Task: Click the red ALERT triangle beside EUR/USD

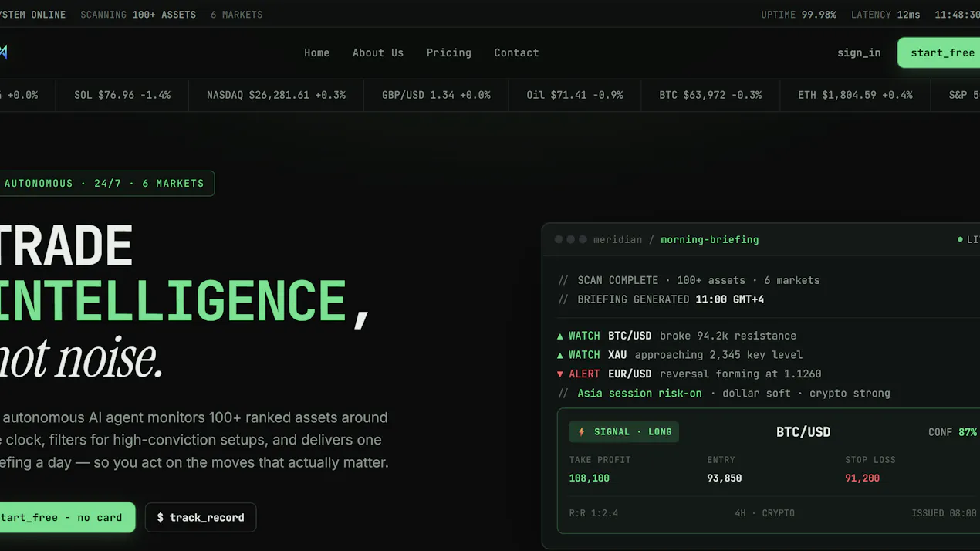Action: click(560, 374)
